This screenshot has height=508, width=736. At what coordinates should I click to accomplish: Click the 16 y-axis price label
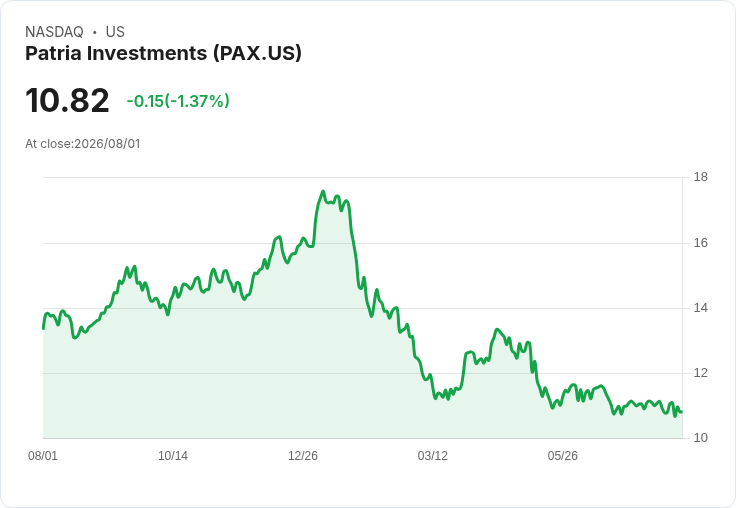[x=700, y=243]
